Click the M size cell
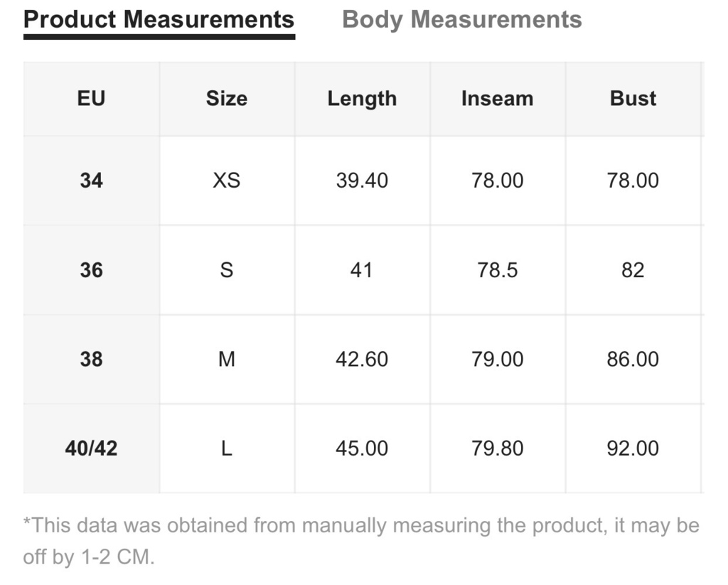 [x=227, y=360]
